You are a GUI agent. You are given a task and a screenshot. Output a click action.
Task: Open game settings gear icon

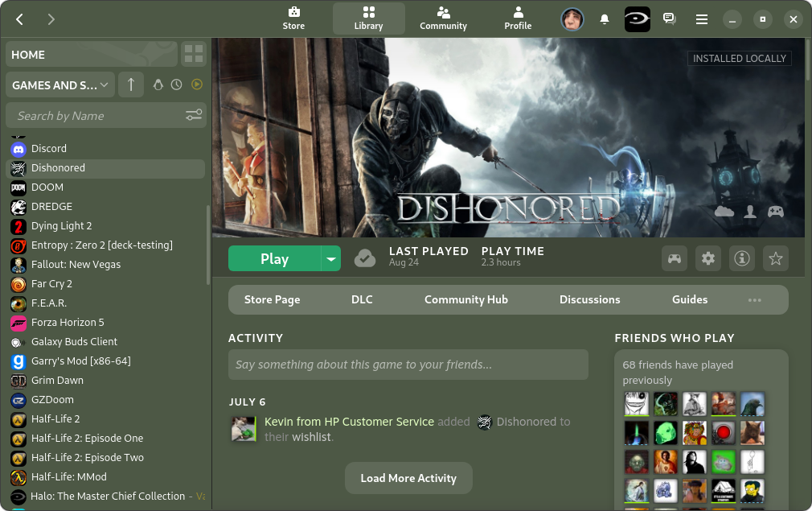[708, 258]
